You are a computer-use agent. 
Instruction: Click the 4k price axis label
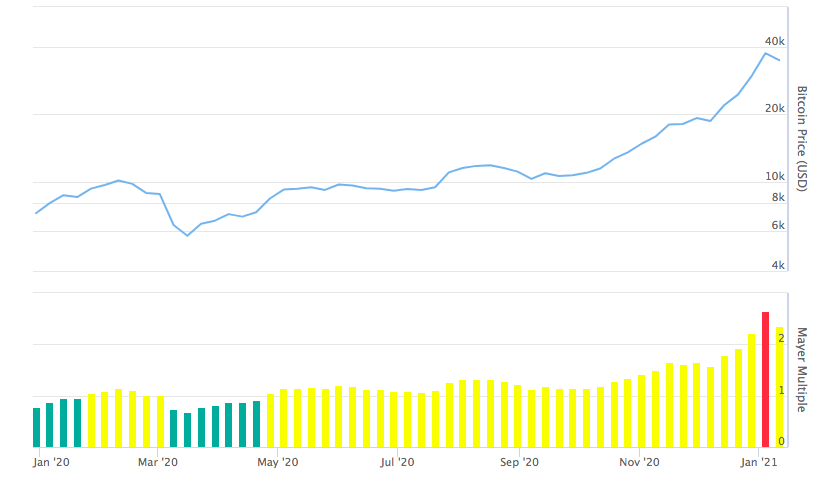pyautogui.click(x=778, y=265)
